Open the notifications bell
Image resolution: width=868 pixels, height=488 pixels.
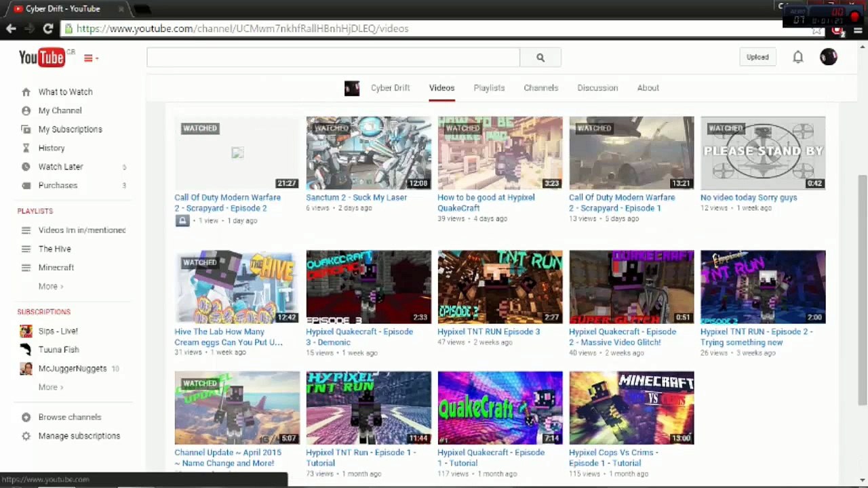tap(798, 58)
